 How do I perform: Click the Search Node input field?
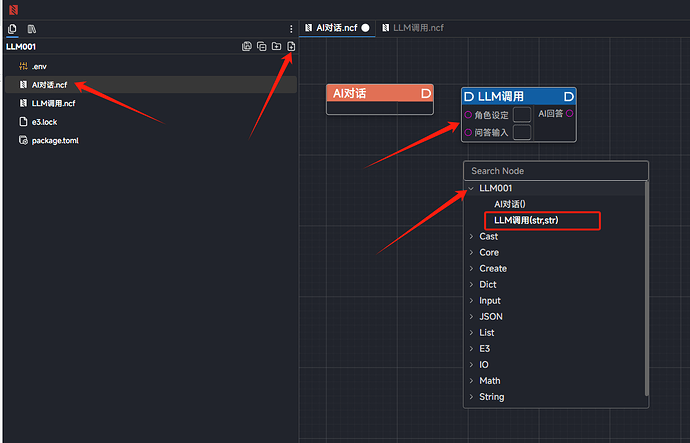(x=556, y=171)
